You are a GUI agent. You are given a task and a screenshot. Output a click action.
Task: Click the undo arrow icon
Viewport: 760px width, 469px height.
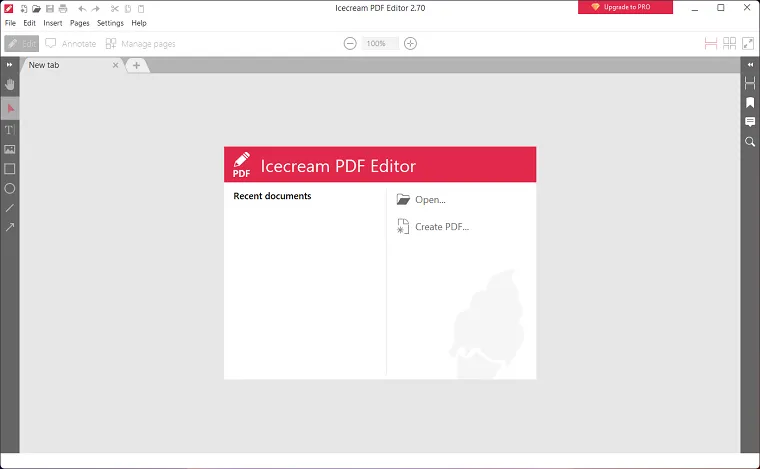82,8
